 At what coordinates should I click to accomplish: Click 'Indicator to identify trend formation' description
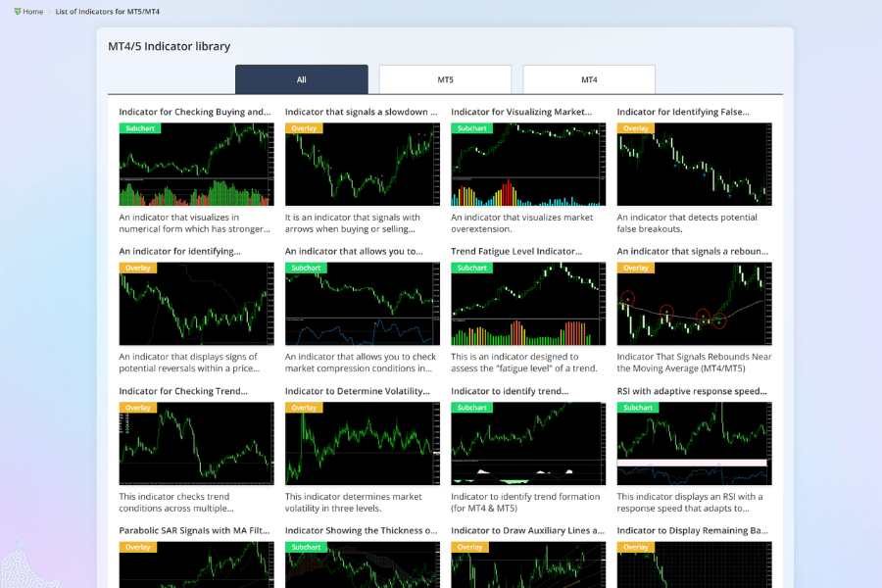point(525,503)
